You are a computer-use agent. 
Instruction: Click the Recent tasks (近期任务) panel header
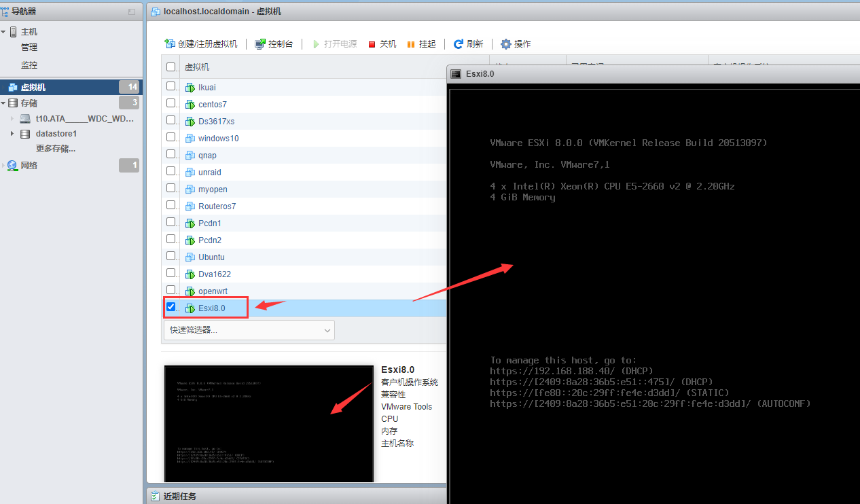click(x=297, y=496)
